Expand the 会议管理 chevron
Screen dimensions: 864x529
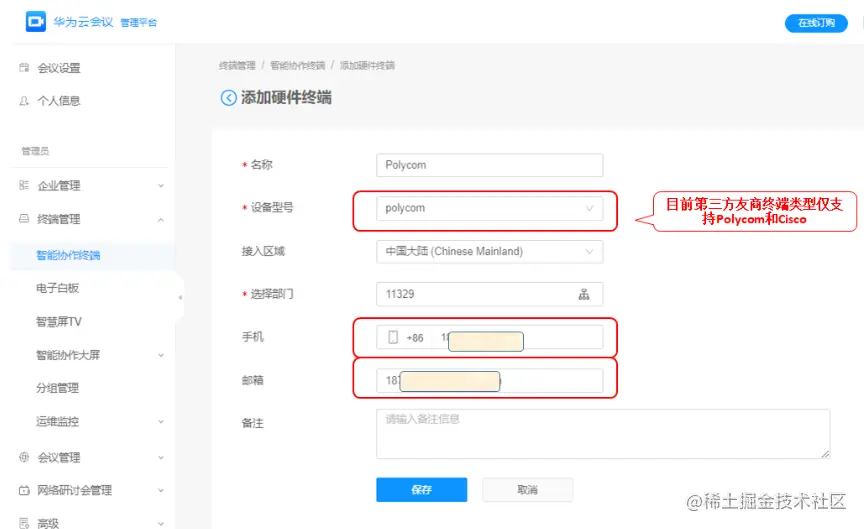(x=161, y=457)
